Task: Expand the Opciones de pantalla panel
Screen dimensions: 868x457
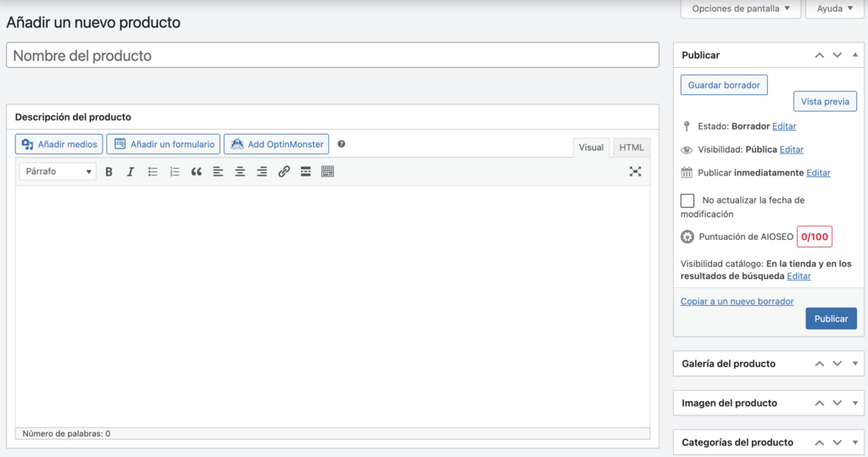Action: click(741, 8)
